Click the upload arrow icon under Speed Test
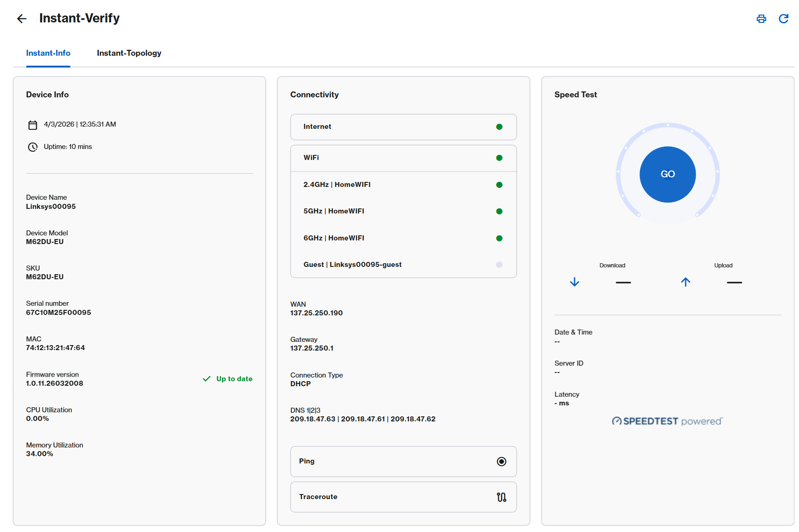 pyautogui.click(x=686, y=282)
